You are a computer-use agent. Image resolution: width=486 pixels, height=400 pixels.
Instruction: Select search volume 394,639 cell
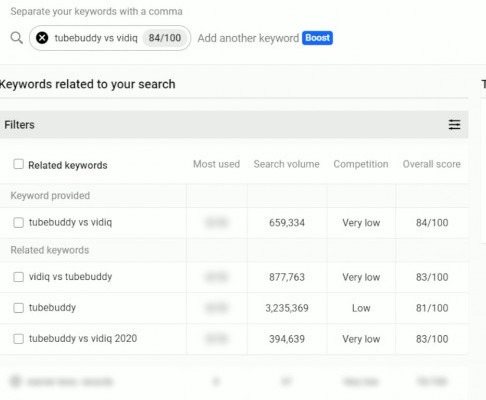(287, 339)
